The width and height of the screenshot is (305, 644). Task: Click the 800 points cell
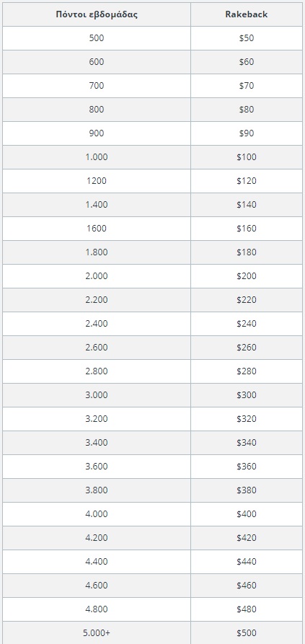coord(97,110)
